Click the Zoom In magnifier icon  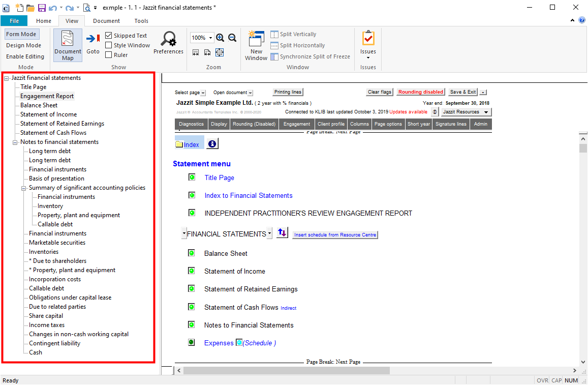pyautogui.click(x=220, y=38)
